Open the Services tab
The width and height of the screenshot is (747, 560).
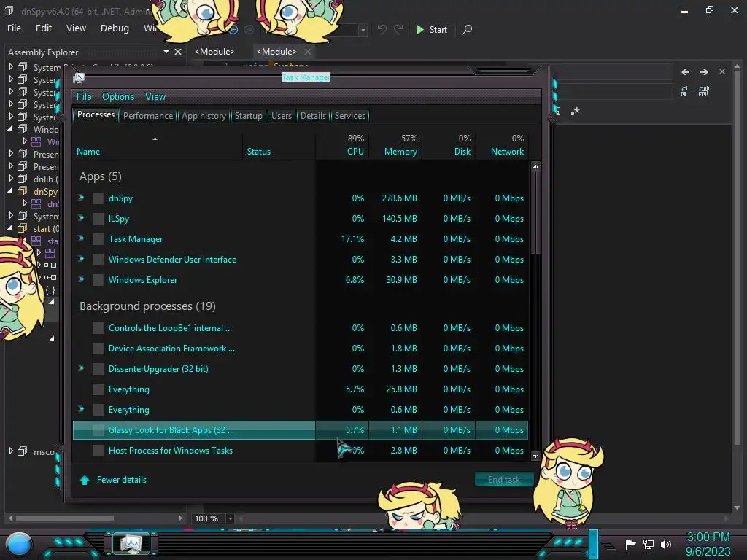click(349, 116)
